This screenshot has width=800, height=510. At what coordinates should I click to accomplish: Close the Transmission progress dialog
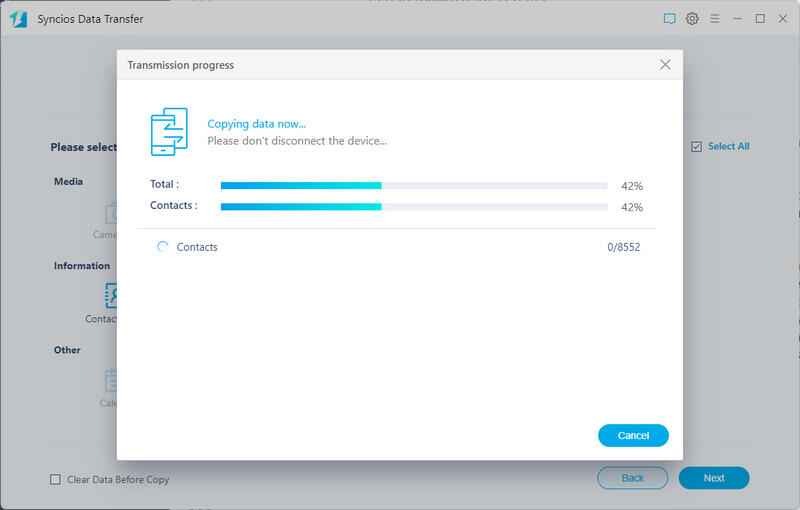(x=665, y=65)
